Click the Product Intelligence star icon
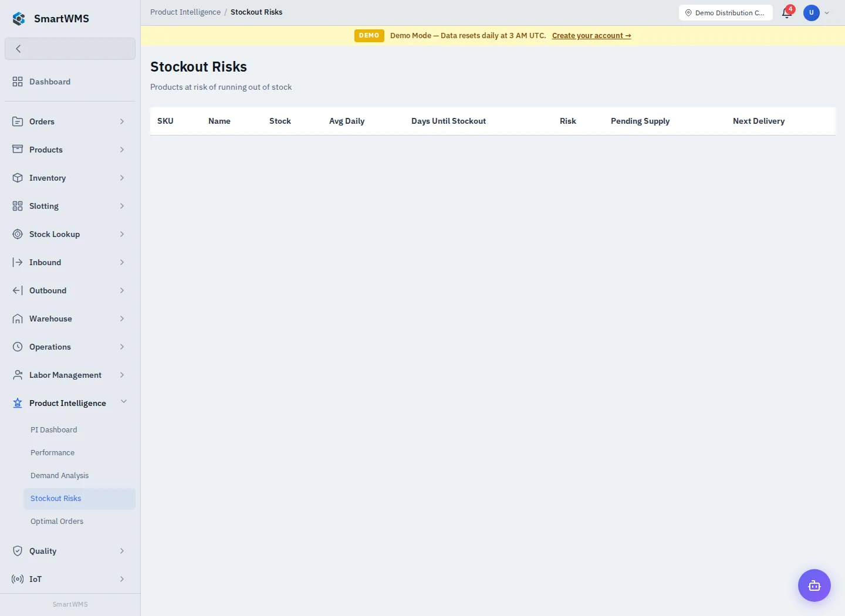This screenshot has height=616, width=845. [18, 403]
